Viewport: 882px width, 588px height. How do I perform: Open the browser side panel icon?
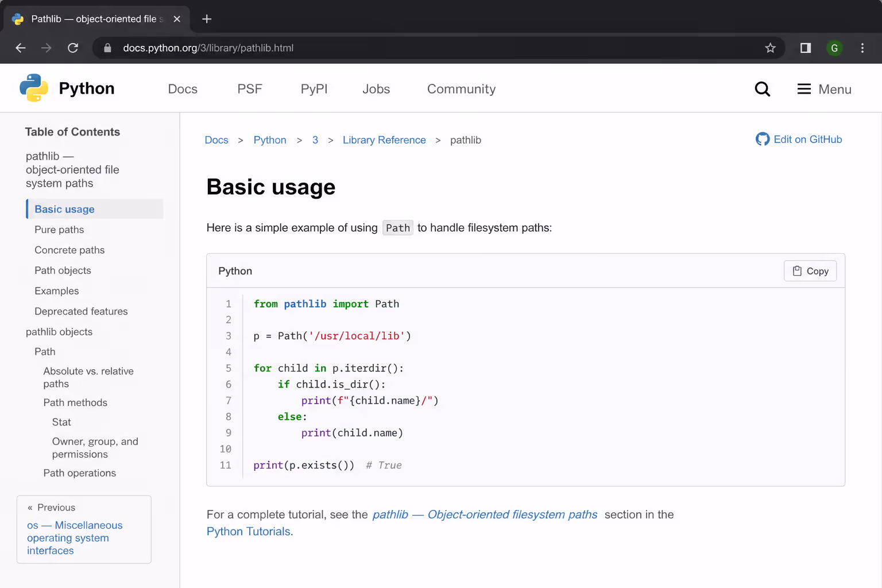click(x=806, y=48)
